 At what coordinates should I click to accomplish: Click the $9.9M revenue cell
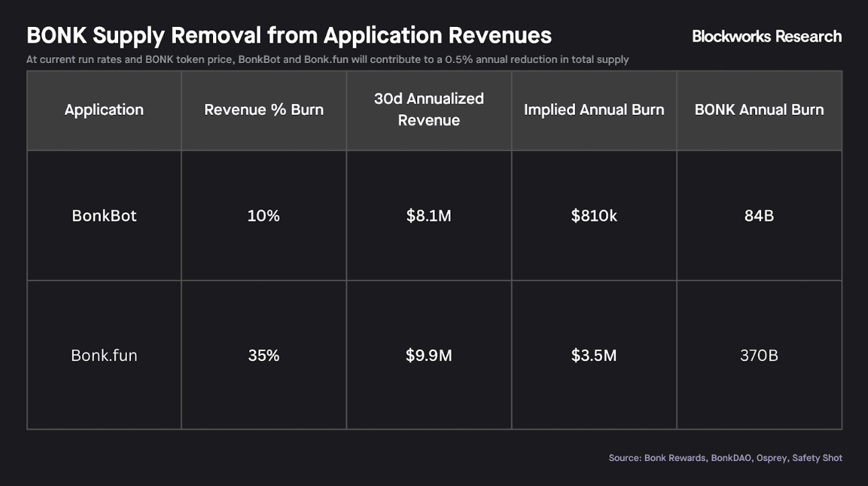pos(429,355)
